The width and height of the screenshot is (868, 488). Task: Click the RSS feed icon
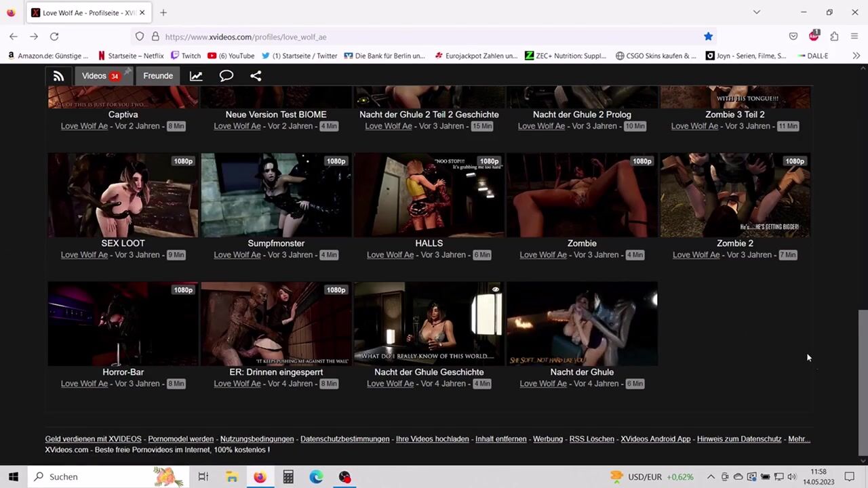[x=58, y=76]
